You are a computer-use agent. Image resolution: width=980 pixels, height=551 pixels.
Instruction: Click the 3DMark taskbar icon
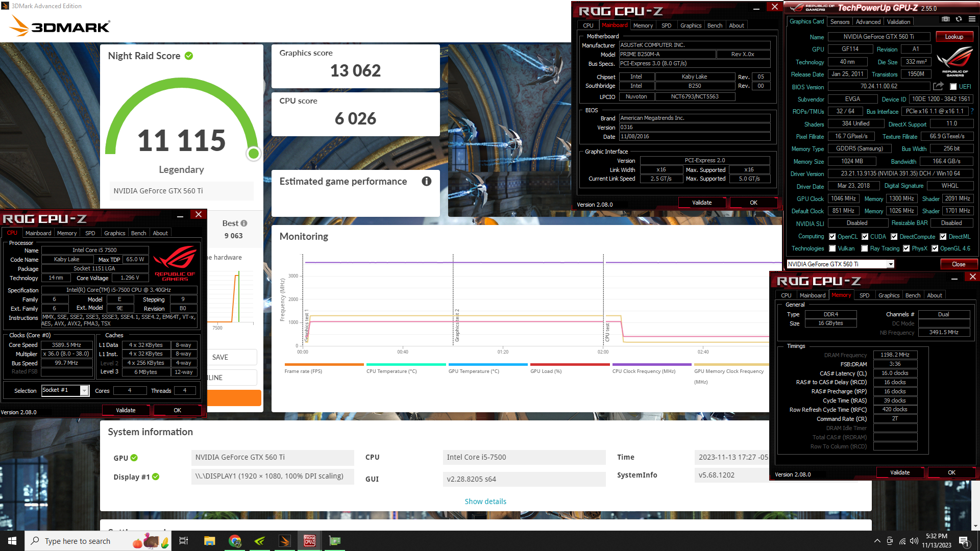(285, 541)
